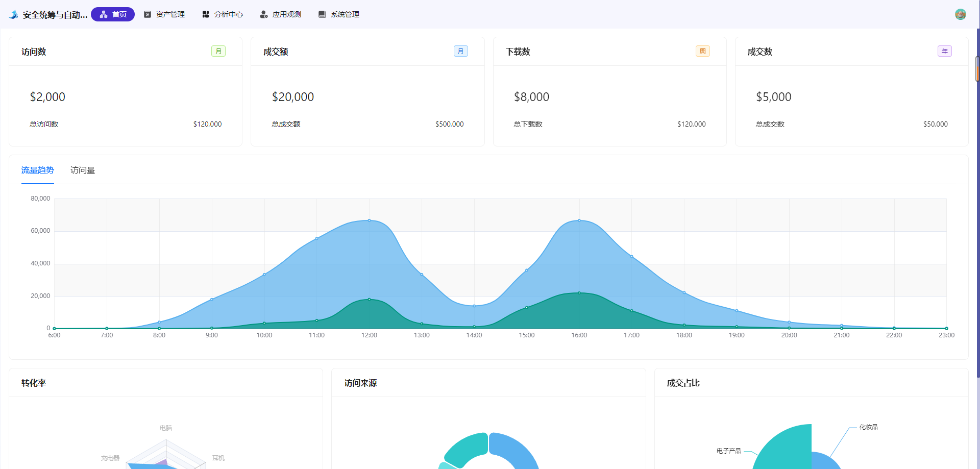Viewport: 980px width, 469px height.
Task: Click the 电子产品 pie chart label
Action: pyautogui.click(x=729, y=451)
